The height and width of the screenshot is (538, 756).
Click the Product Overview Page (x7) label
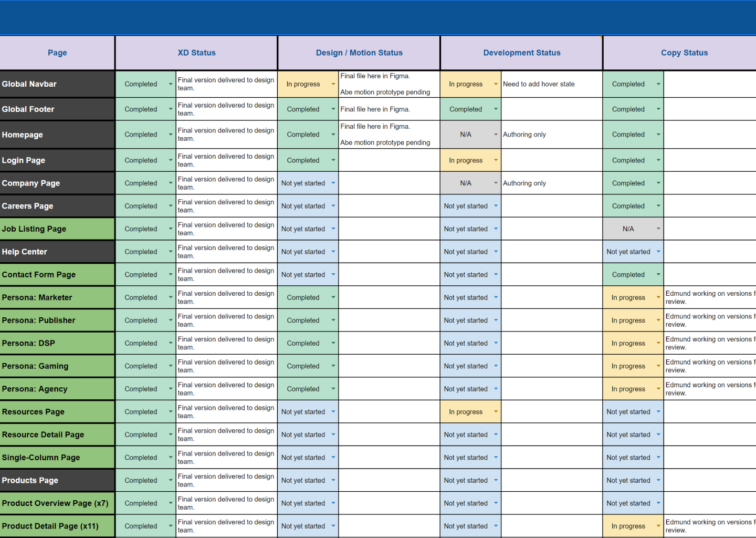(57, 503)
